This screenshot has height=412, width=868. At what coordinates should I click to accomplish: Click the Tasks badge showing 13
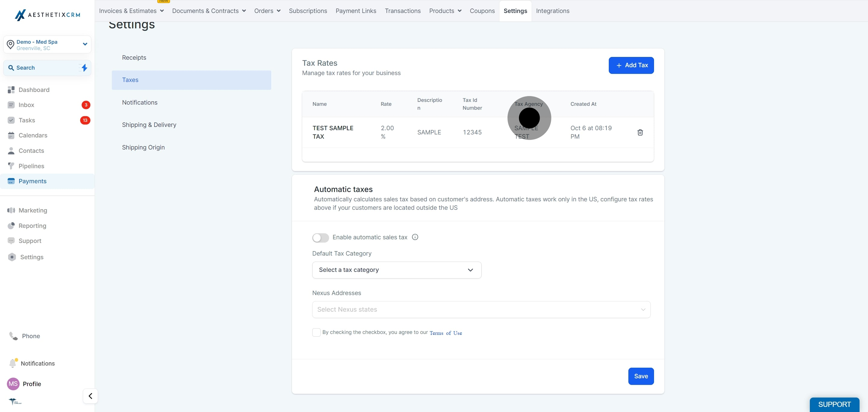85,120
